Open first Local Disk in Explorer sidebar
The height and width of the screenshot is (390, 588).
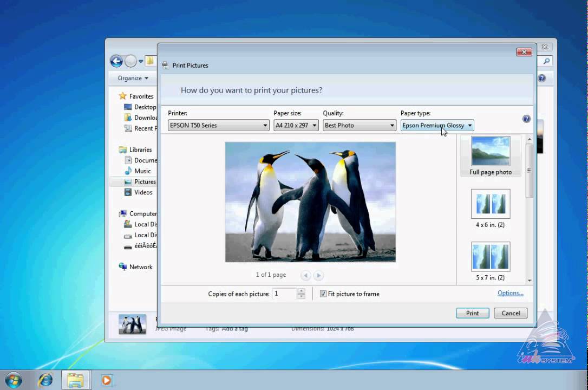tap(146, 224)
